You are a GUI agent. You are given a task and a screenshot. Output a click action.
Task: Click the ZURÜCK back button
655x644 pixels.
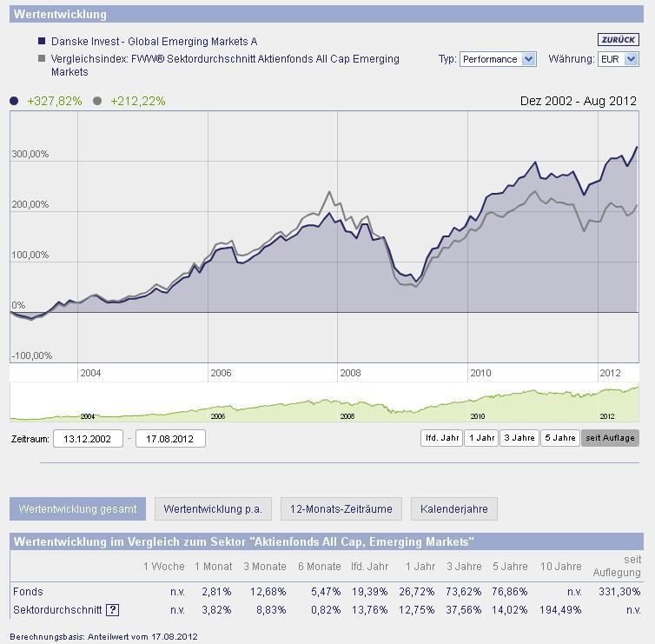[618, 40]
